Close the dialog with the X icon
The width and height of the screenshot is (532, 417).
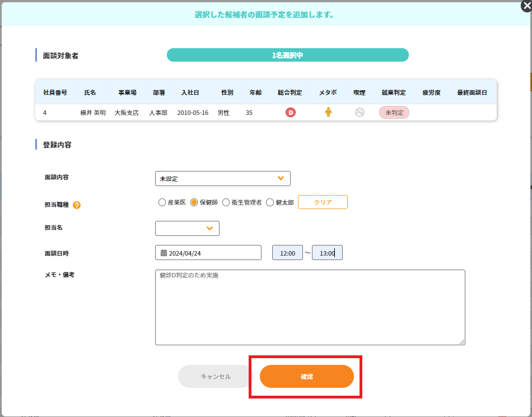click(526, 6)
